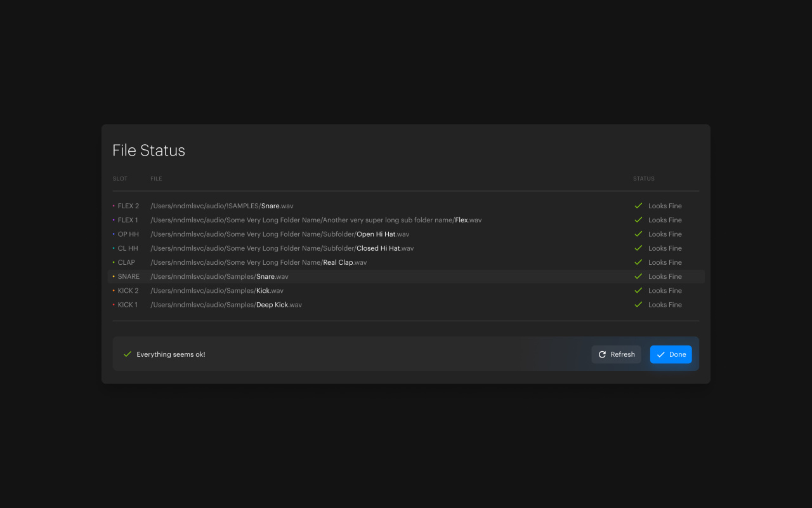Screen dimensions: 812x508
Task: Click the green checkmark for FLEX 2 status
Action: [638, 206]
